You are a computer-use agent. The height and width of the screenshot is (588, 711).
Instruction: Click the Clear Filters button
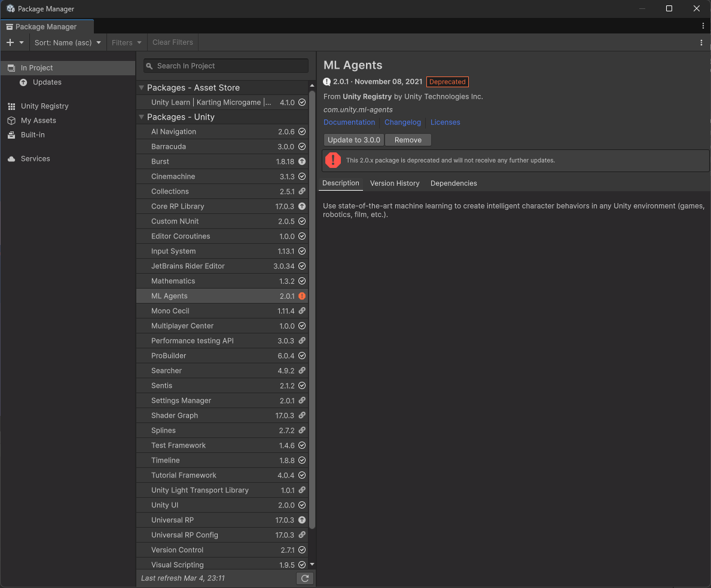173,42
